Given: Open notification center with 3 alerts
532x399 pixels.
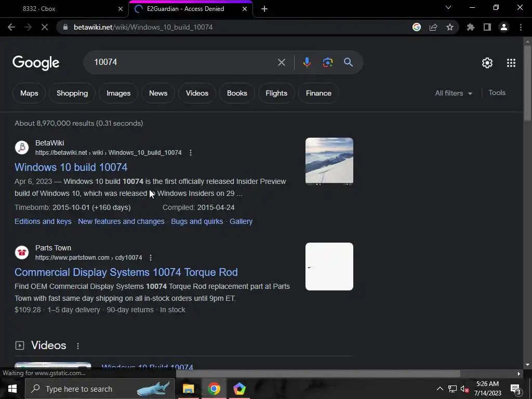Looking at the screenshot, I should [x=516, y=389].
